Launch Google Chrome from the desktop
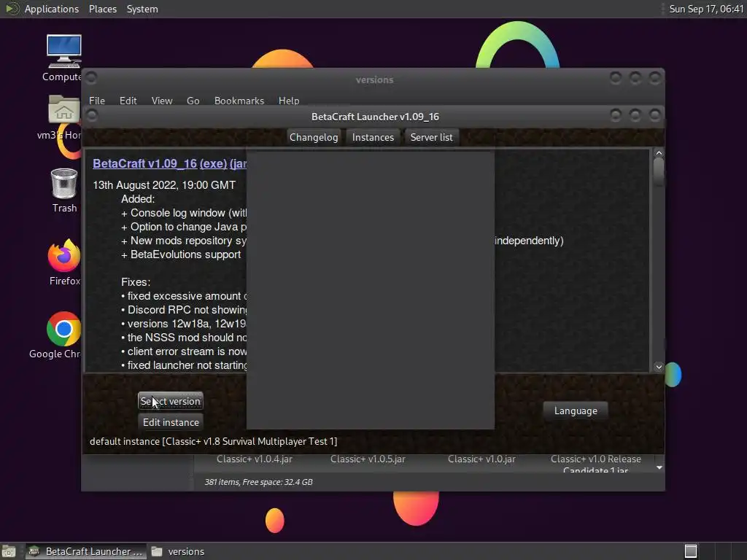This screenshot has width=747, height=560. click(x=64, y=329)
